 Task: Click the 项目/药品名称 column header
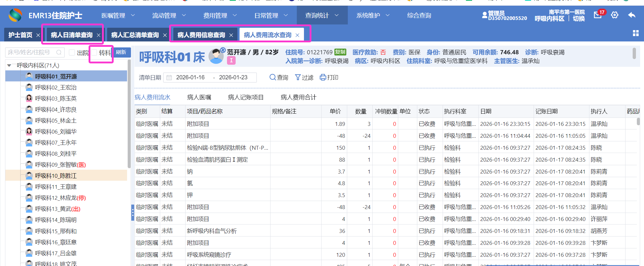pos(228,112)
